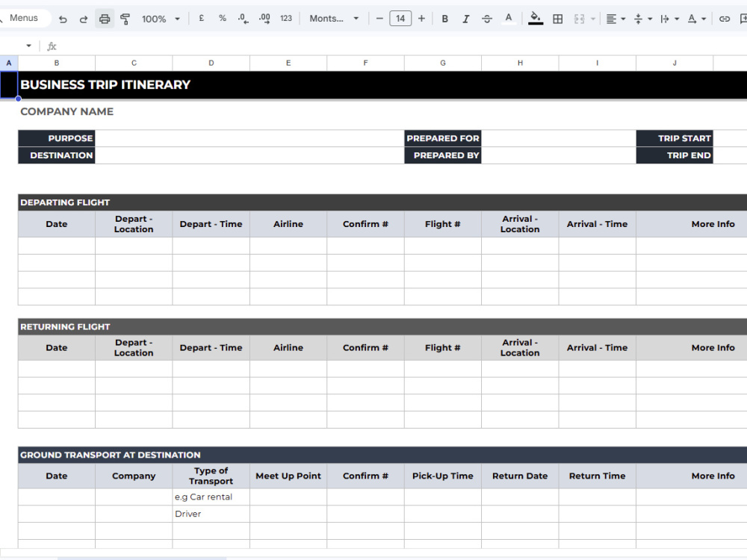Click the Meet Up Point header cell
Viewport: 747px width, 560px height.
tap(288, 476)
